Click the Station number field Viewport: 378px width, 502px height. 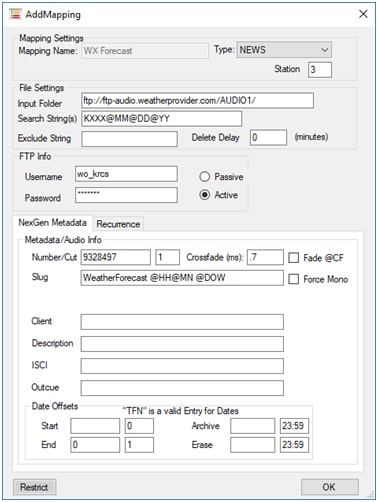click(x=320, y=70)
